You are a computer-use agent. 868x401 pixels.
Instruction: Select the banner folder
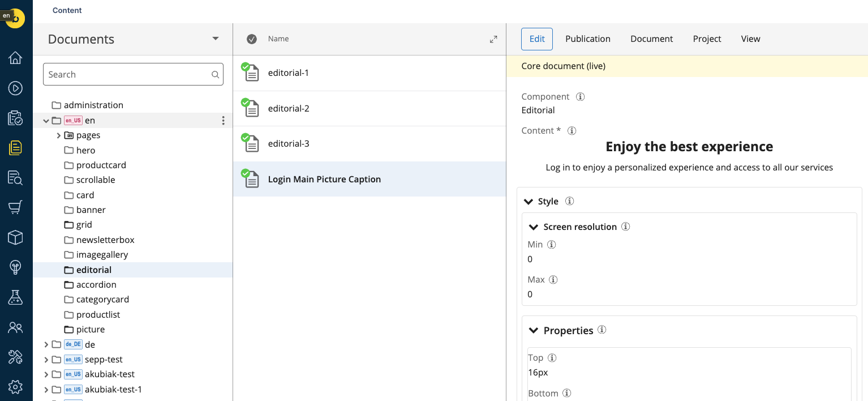pos(91,210)
